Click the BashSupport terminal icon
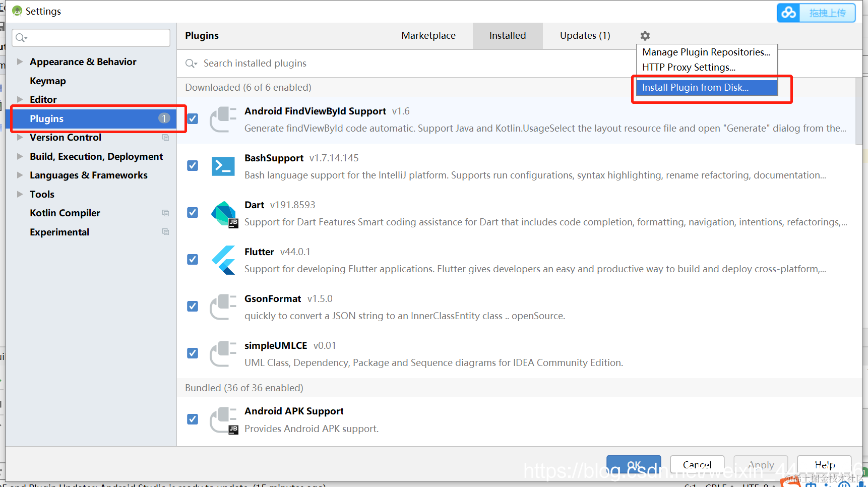The width and height of the screenshot is (868, 487). click(x=223, y=166)
